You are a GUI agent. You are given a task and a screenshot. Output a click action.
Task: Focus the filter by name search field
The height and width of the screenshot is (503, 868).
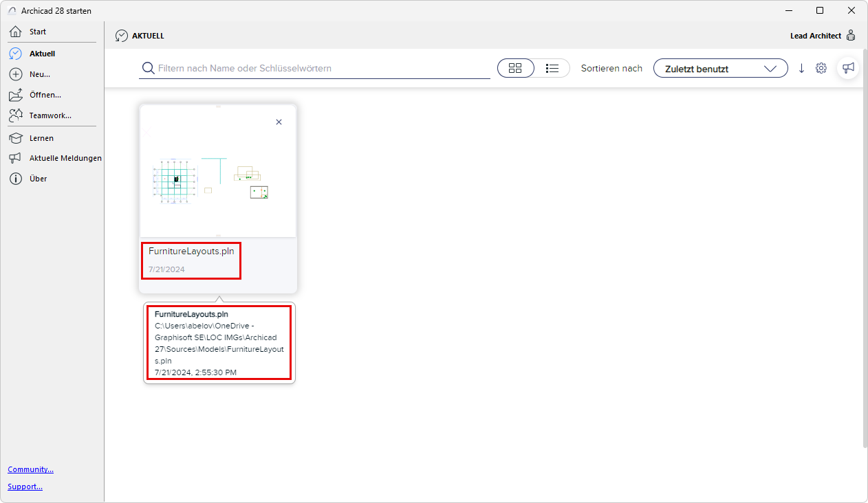(x=314, y=68)
